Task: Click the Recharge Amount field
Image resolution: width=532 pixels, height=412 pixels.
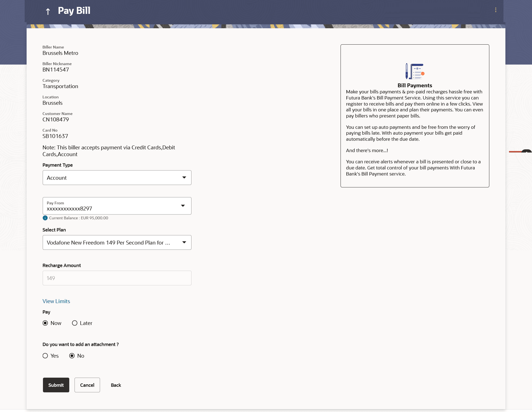Action: point(117,278)
